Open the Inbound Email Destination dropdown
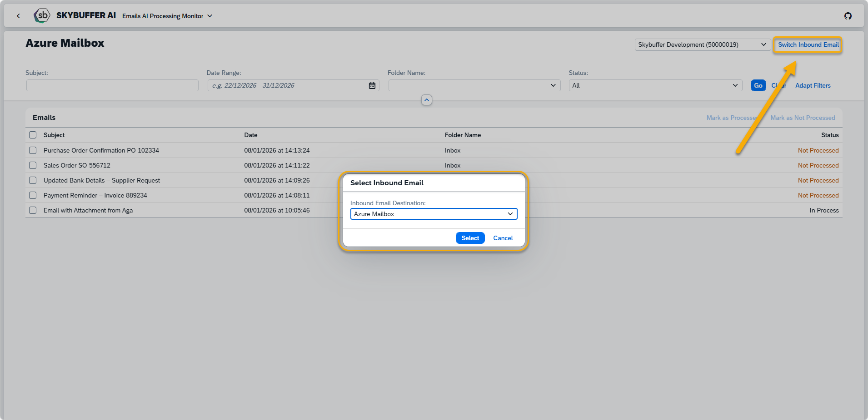Image resolution: width=868 pixels, height=420 pixels. pyautogui.click(x=510, y=214)
